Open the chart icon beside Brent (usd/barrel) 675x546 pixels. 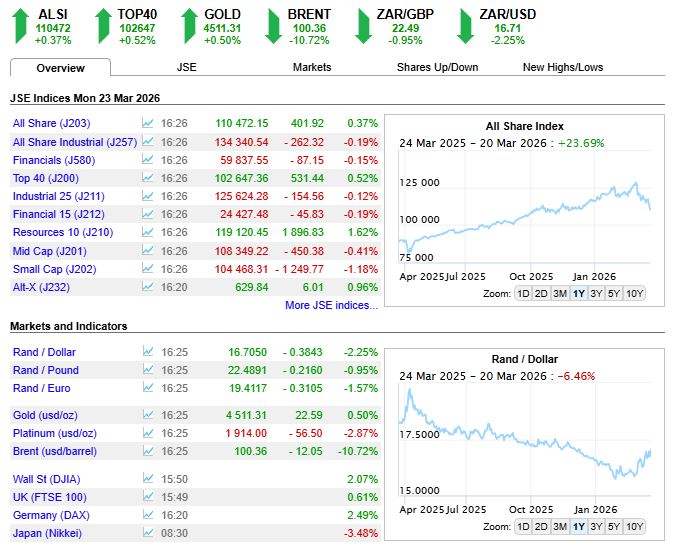click(x=148, y=451)
